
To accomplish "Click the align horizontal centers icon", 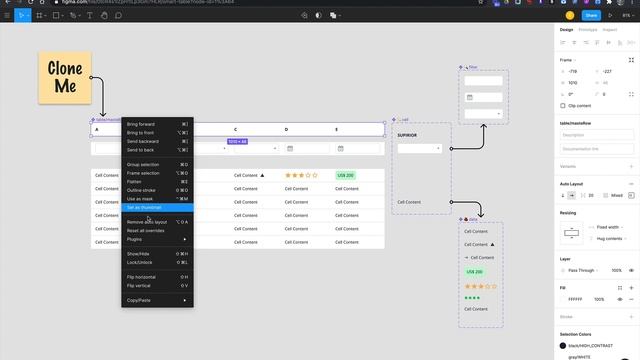I will (x=574, y=42).
